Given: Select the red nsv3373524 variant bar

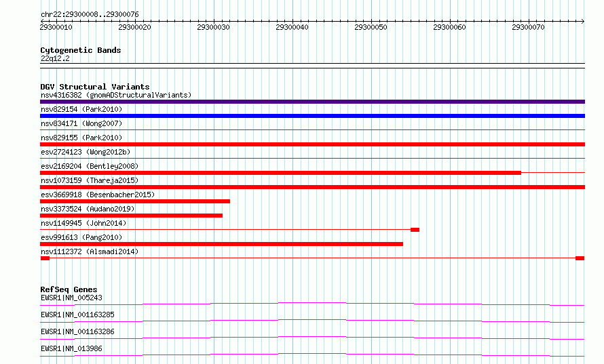Looking at the screenshot, I should point(132,216).
